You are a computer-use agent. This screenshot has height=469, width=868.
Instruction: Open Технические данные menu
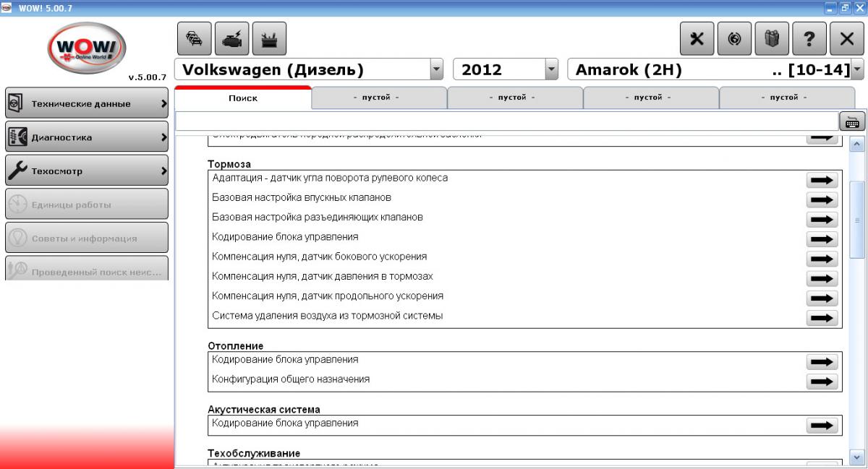87,103
